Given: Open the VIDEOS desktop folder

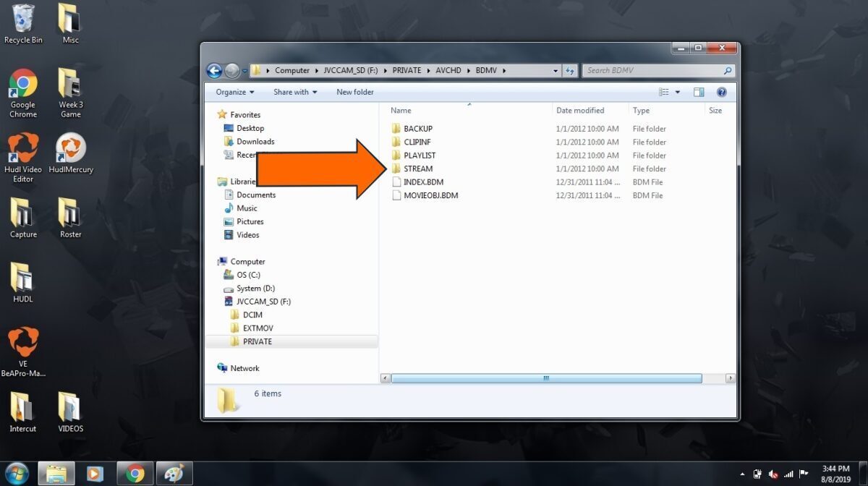Looking at the screenshot, I should [70, 412].
